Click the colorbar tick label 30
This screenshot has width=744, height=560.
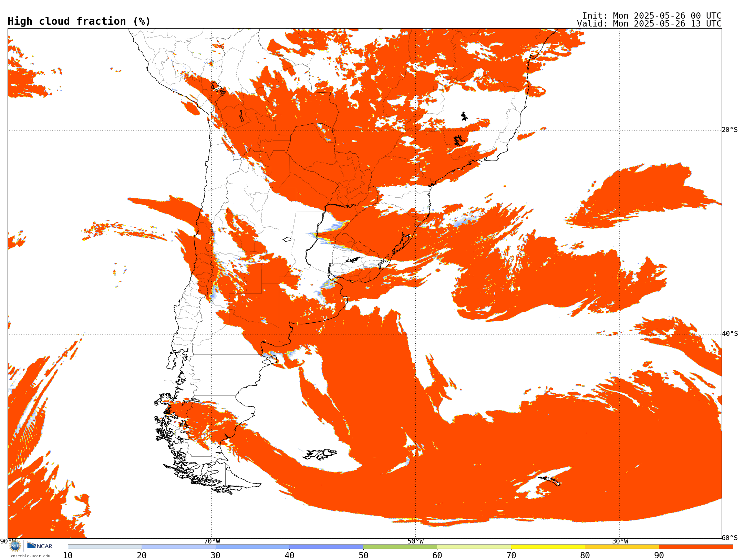216,556
